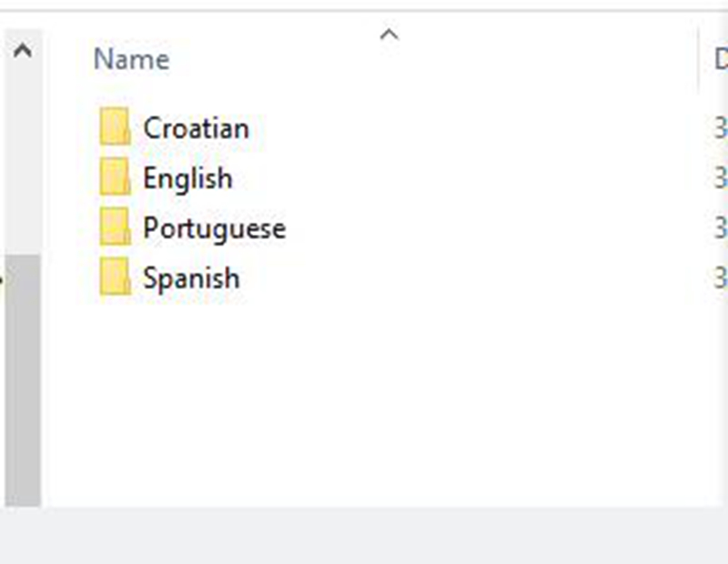Click the small arrow at the left window edge
Image resolution: width=728 pixels, height=564 pixels.
[x=2, y=279]
